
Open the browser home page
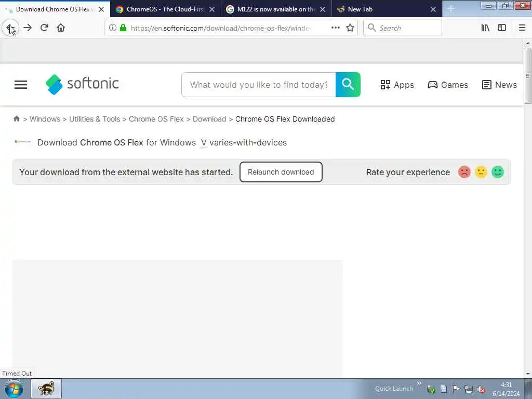click(61, 28)
